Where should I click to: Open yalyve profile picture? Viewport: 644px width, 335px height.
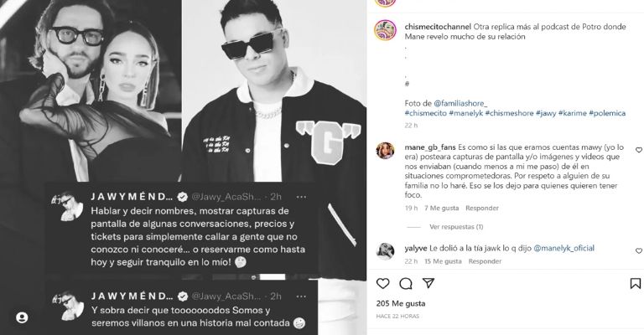385,251
